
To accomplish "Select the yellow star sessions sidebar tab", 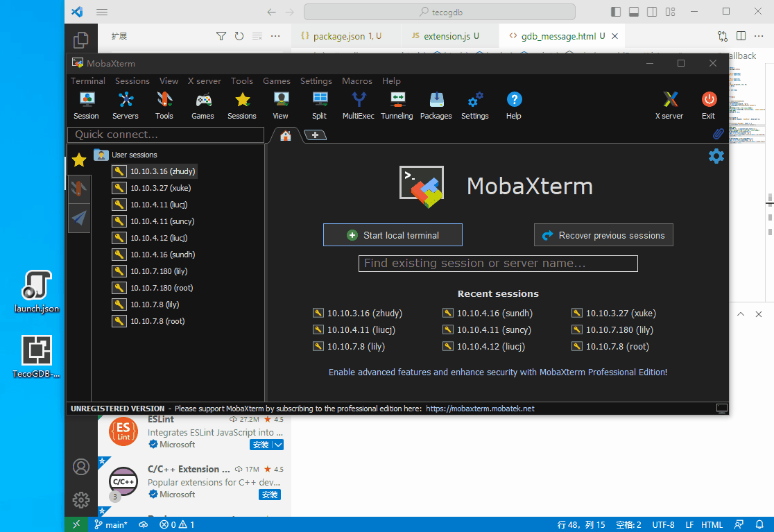I will 79,160.
